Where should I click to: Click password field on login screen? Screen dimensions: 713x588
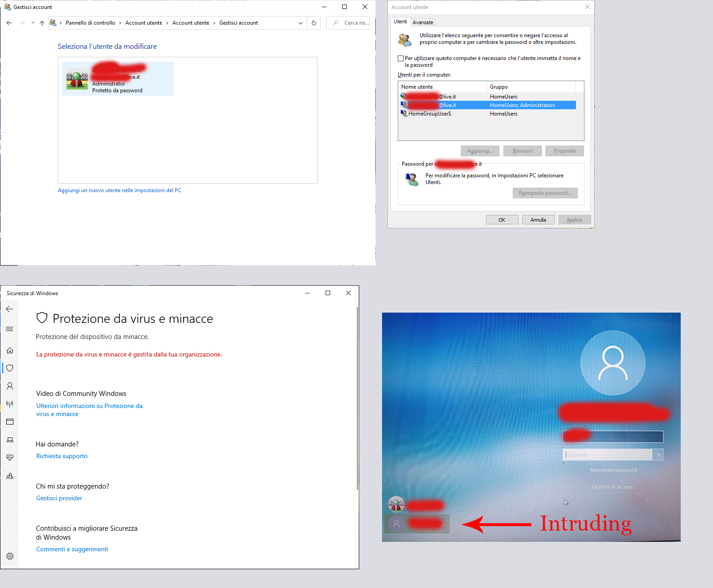(607, 455)
